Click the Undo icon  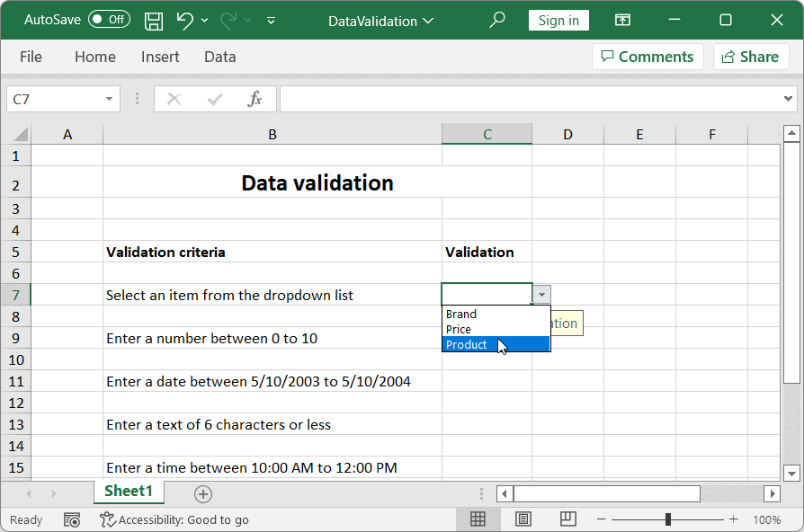coord(184,20)
